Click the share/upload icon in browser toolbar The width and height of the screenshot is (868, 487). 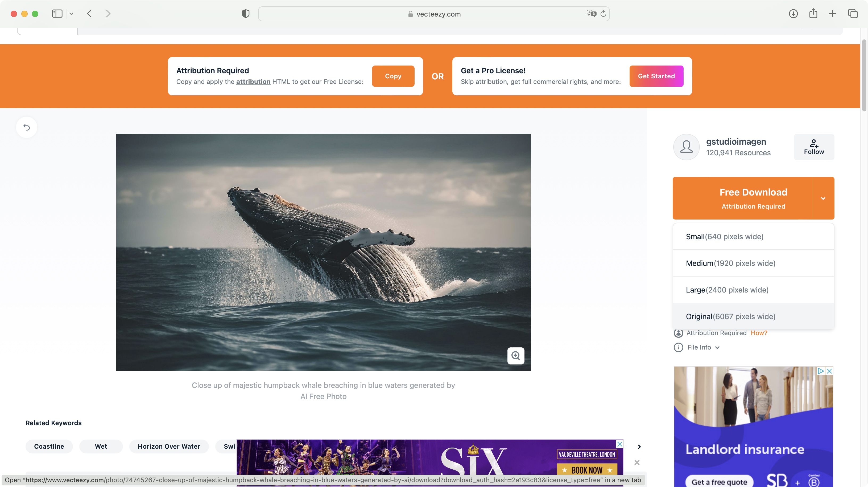tap(813, 13)
